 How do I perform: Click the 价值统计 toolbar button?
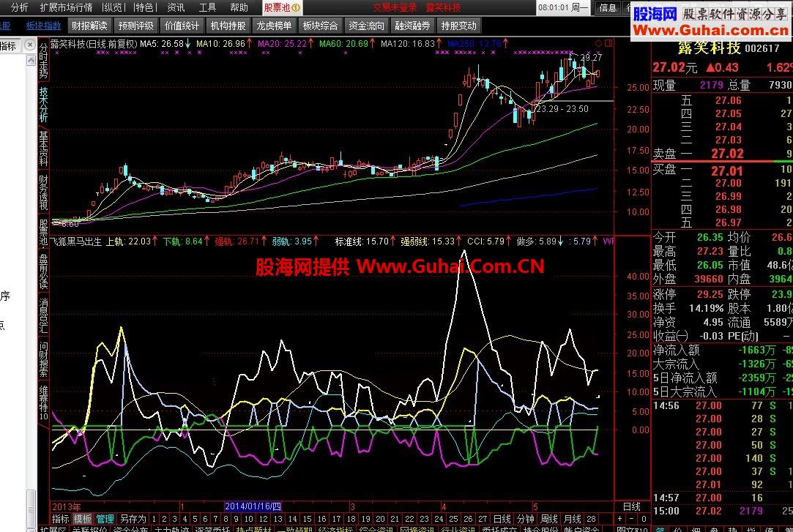182,26
